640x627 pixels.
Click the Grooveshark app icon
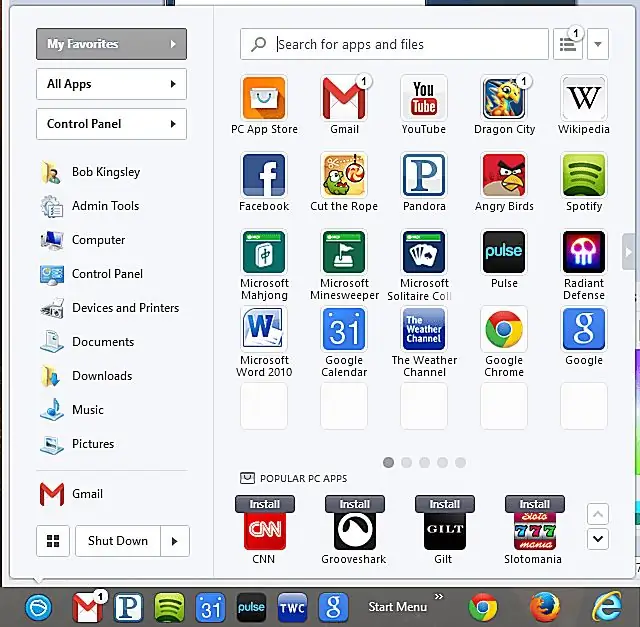pyautogui.click(x=355, y=531)
